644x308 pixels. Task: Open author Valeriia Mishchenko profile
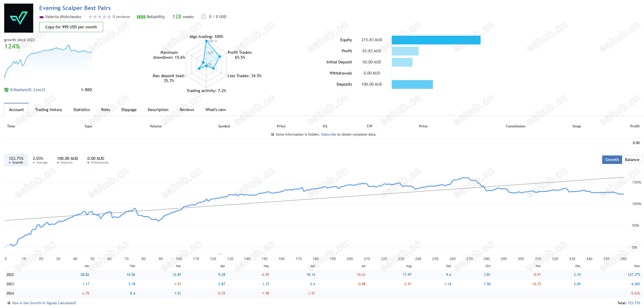point(63,17)
